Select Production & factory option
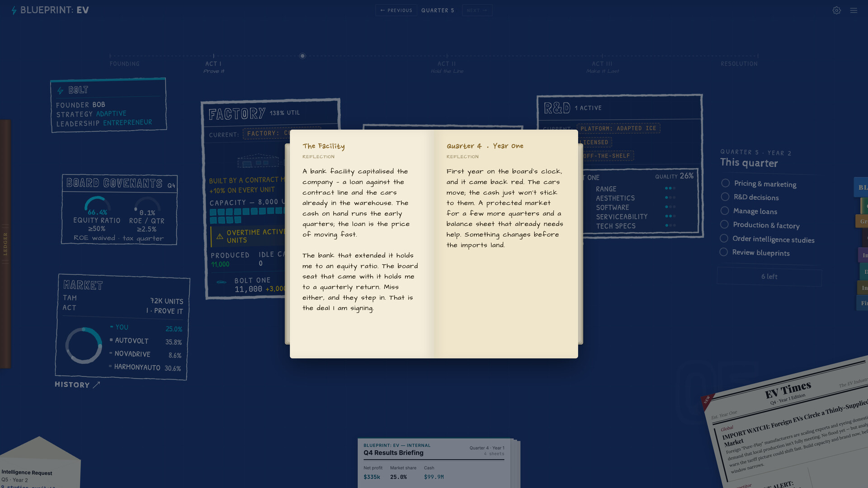The width and height of the screenshot is (868, 488). 760,225
